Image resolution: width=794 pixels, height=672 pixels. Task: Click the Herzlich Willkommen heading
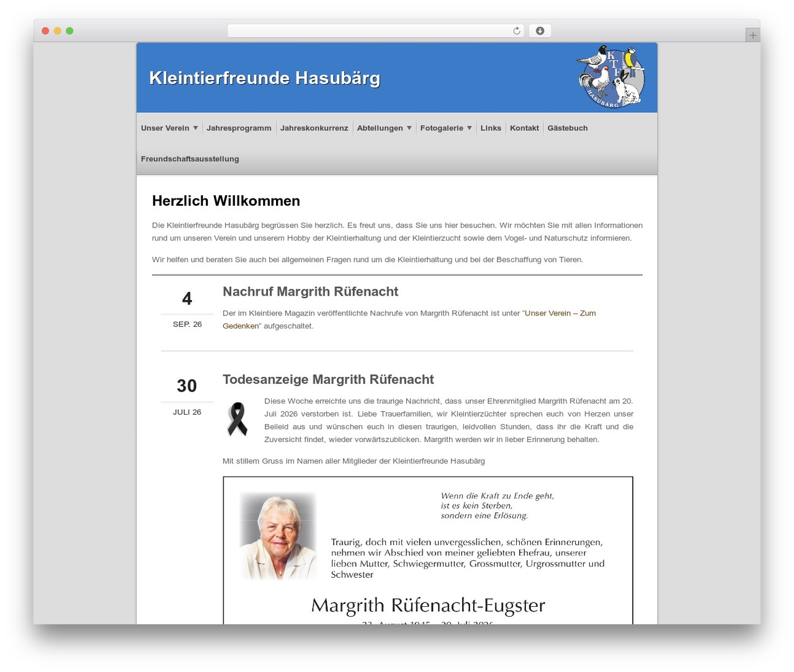coord(226,201)
